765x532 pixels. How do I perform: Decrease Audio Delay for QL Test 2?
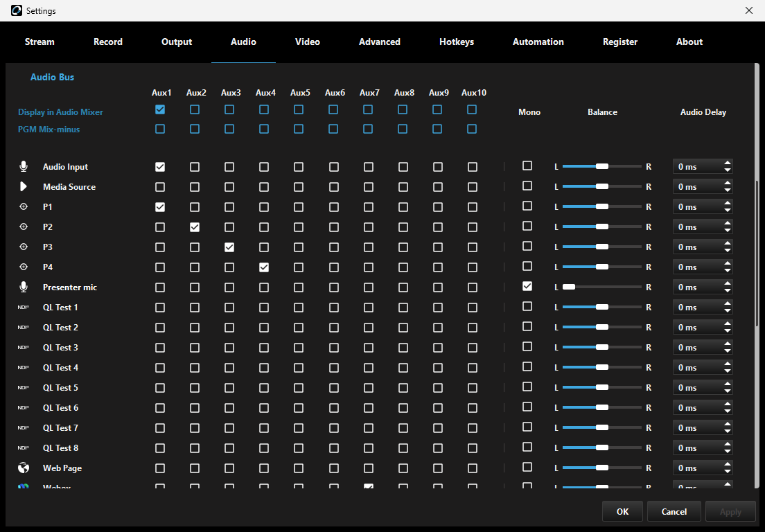728,330
